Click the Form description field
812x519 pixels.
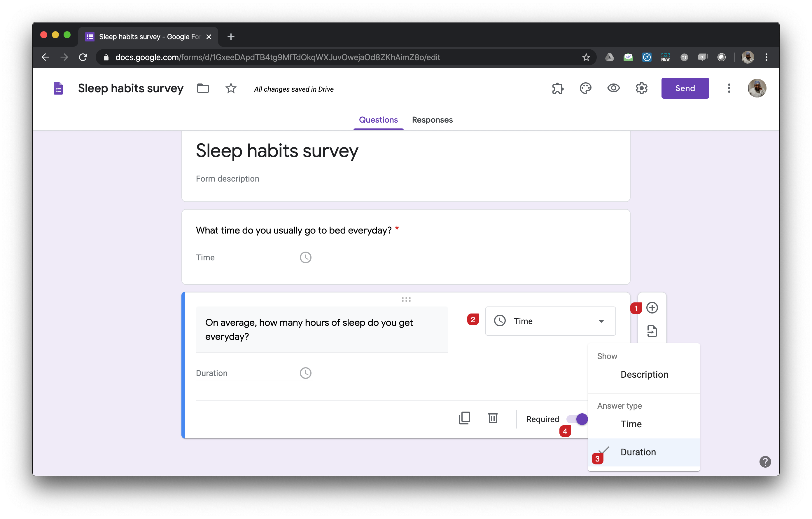click(228, 179)
